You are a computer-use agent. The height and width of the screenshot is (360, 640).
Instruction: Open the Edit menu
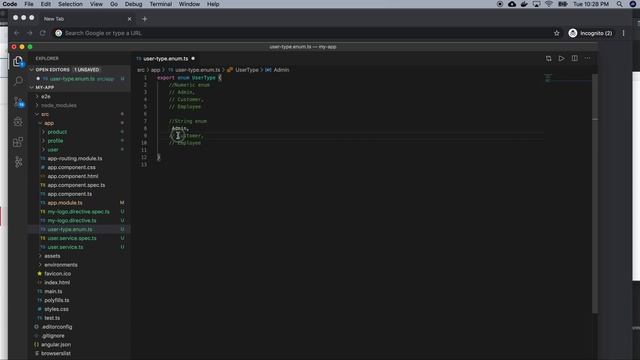(x=46, y=4)
